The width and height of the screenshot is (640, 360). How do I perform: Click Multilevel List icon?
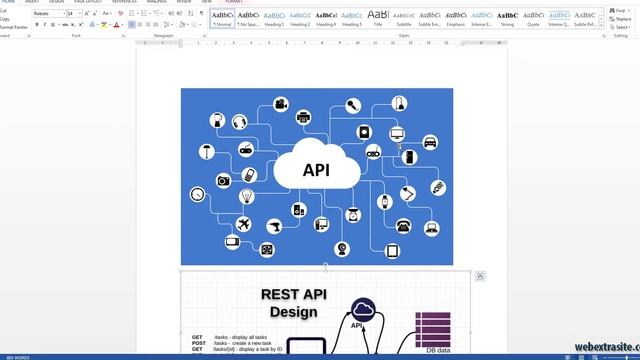pos(156,13)
